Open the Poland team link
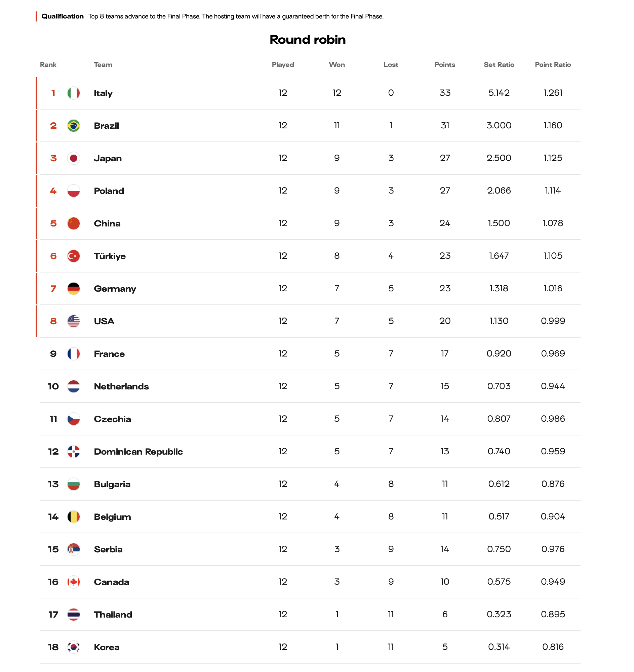 [109, 191]
